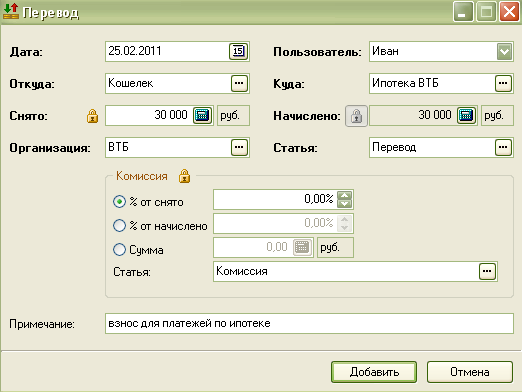Click up arrow of '% от начислено' spinner
Screen dimensions: 522x392
(344, 219)
